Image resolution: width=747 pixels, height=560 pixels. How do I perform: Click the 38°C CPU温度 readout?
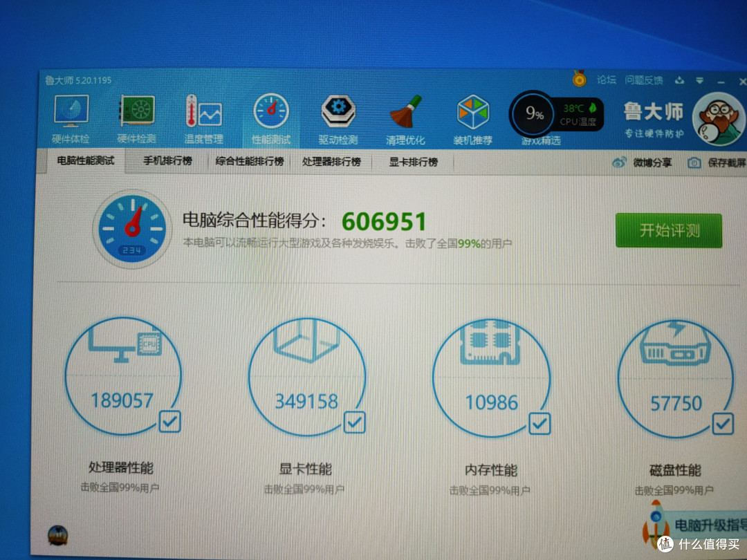(578, 115)
